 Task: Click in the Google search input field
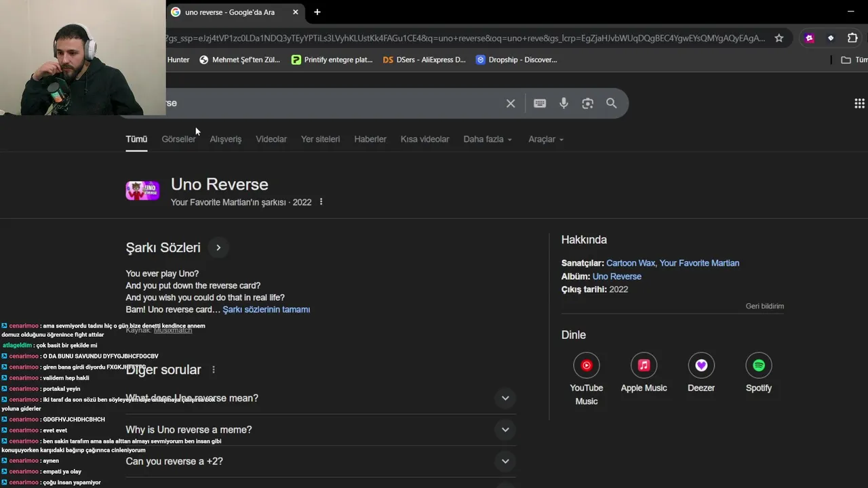pyautogui.click(x=332, y=103)
